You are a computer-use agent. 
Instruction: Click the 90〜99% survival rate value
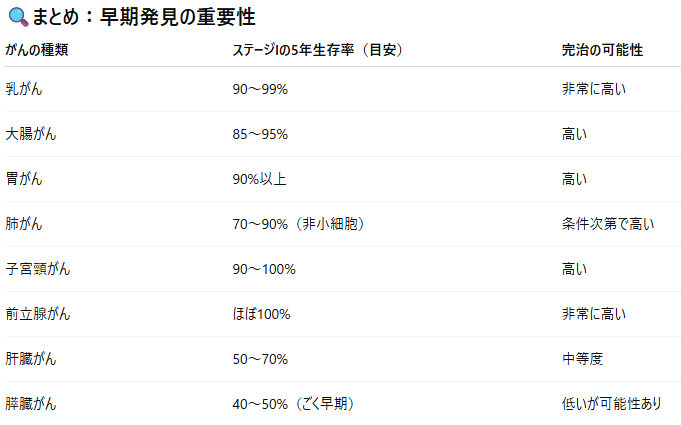(x=260, y=89)
